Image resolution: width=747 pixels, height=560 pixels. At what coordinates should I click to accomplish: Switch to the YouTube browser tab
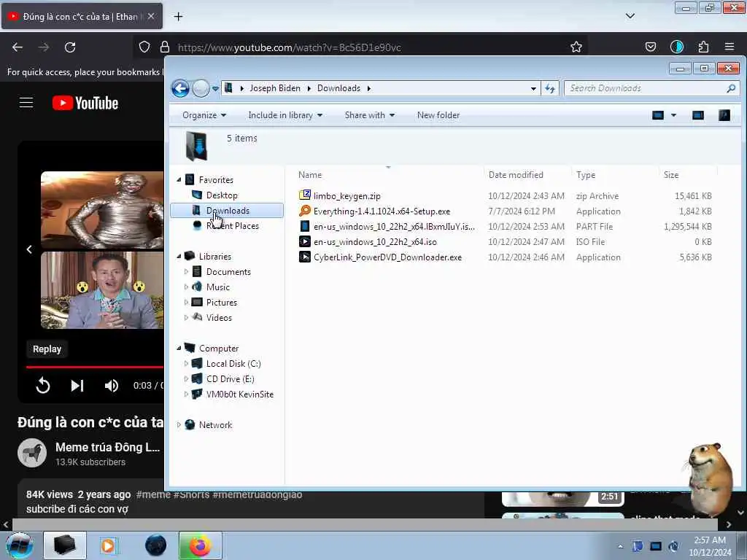click(82, 16)
